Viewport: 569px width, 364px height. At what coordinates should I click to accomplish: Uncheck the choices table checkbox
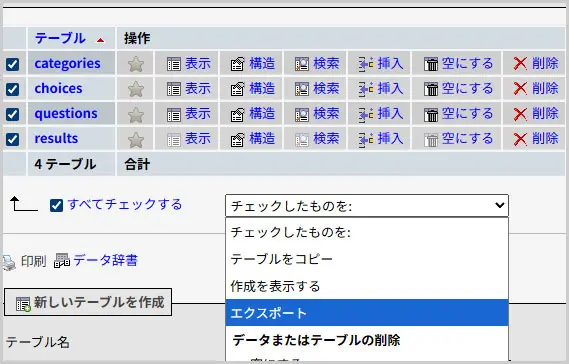point(12,89)
